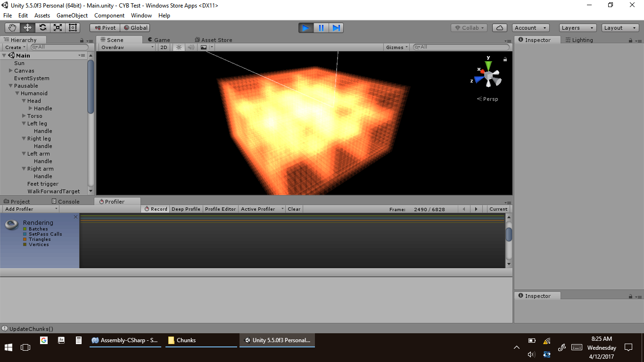Expand the Canvas object in Hierarchy
The width and height of the screenshot is (644, 362).
11,71
